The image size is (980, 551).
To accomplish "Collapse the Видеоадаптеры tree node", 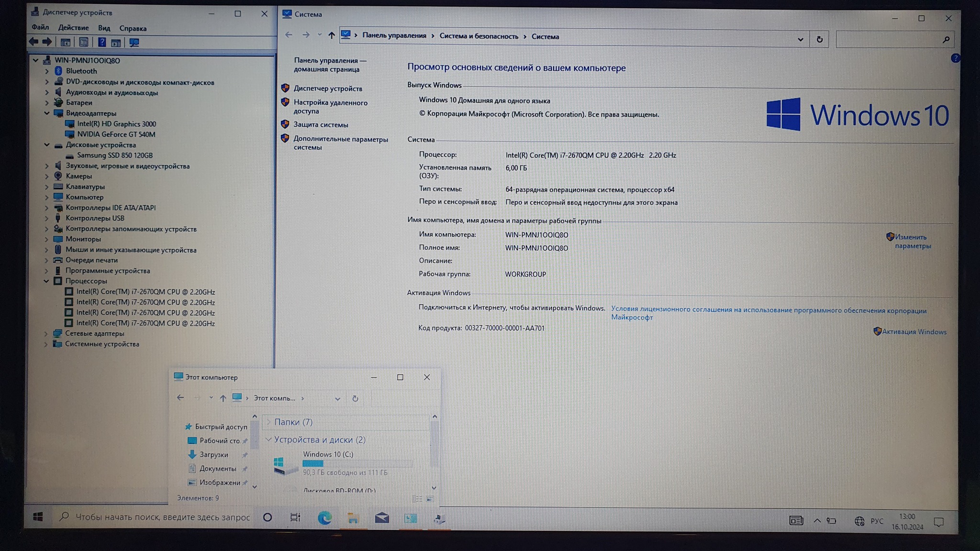I will click(x=47, y=113).
